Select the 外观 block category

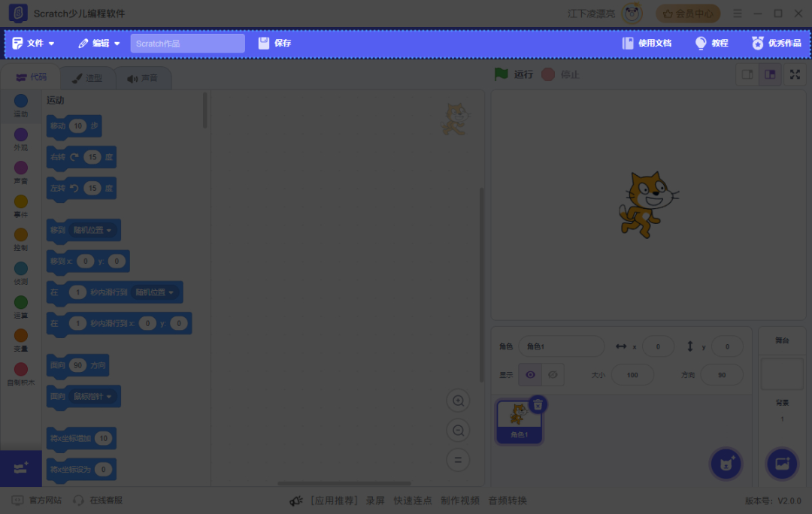point(21,140)
